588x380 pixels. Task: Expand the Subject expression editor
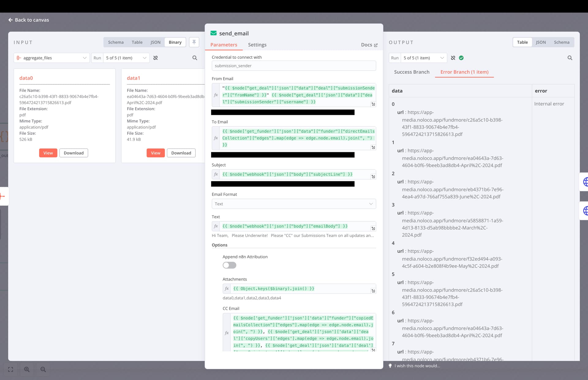(x=373, y=176)
